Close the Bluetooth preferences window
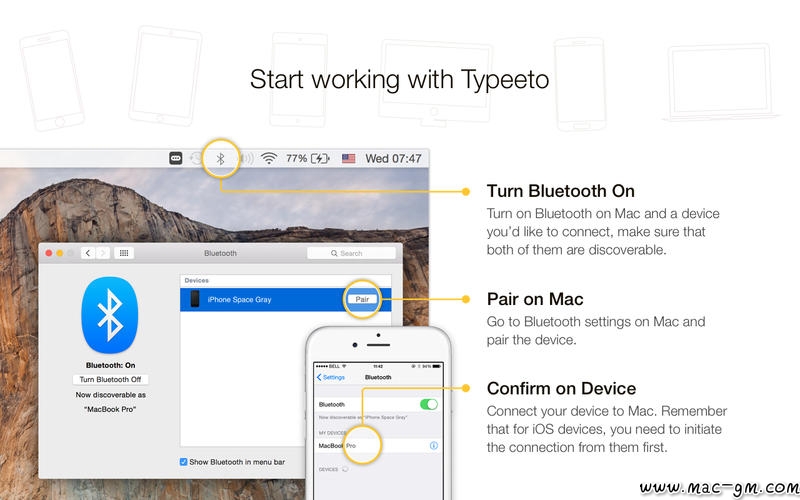The image size is (800, 500). point(49,253)
